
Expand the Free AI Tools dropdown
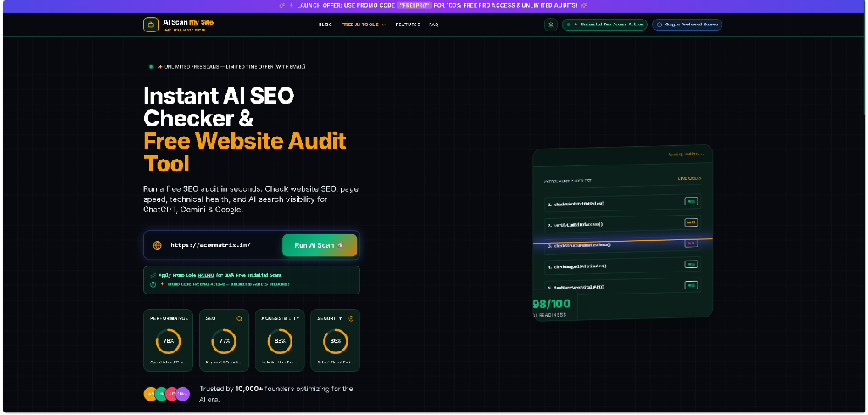[x=363, y=25]
